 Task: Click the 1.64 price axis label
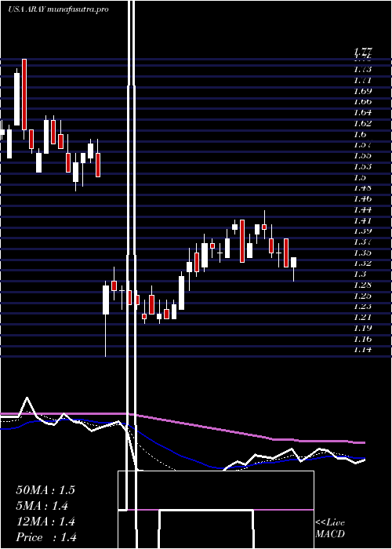click(x=362, y=112)
